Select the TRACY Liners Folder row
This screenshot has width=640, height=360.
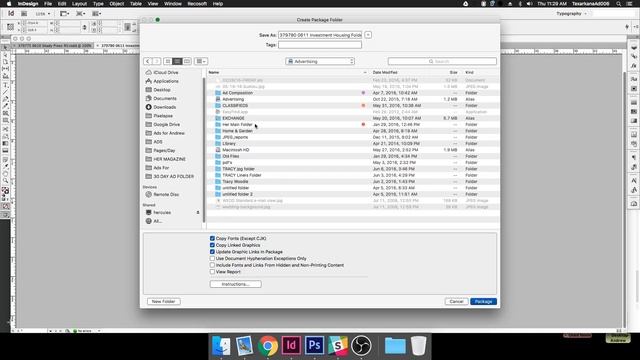tap(353, 175)
